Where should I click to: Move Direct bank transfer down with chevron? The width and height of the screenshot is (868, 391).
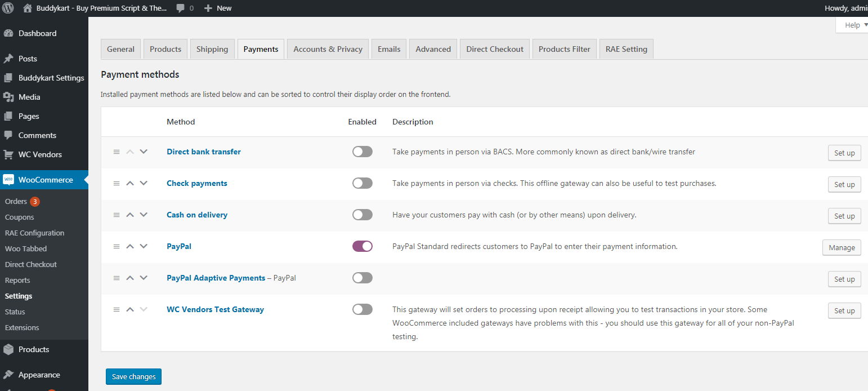[x=144, y=152]
